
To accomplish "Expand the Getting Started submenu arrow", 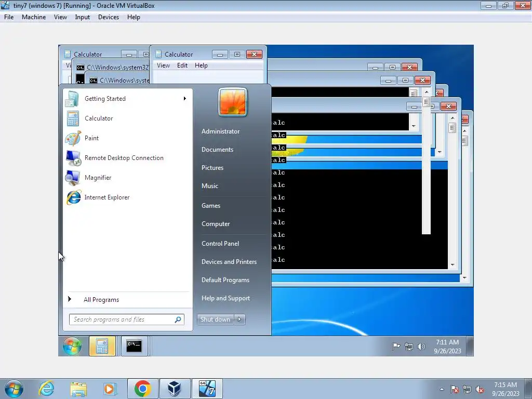I will [x=184, y=98].
